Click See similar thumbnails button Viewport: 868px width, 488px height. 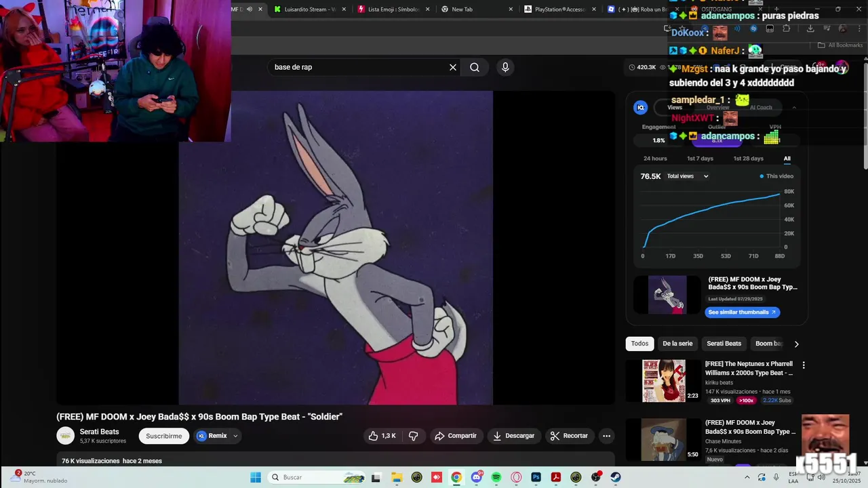(743, 312)
